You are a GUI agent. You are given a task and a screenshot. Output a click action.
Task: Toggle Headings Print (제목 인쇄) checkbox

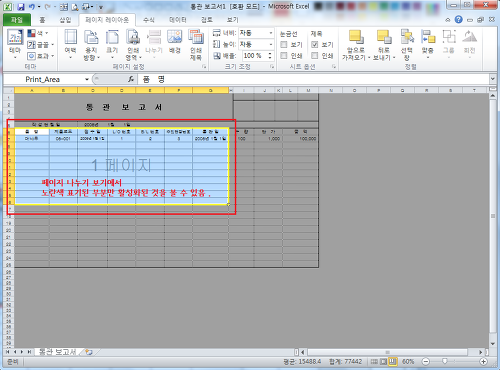click(x=315, y=55)
